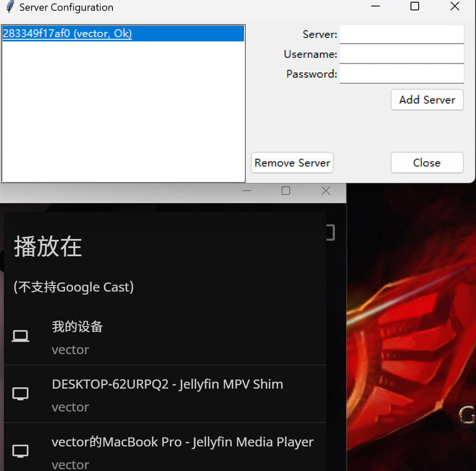Select server entry 283349f17af0 (vector, Ok)
This screenshot has height=471, width=476.
(x=67, y=33)
